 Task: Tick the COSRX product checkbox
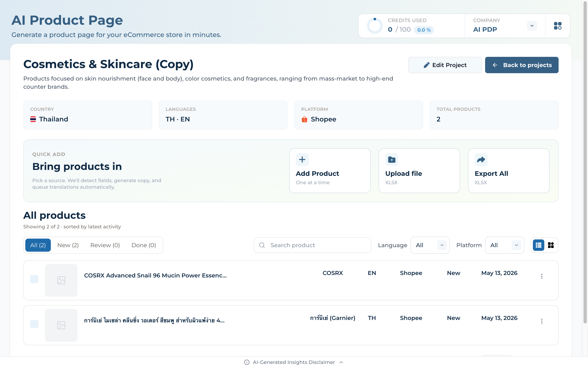(34, 279)
